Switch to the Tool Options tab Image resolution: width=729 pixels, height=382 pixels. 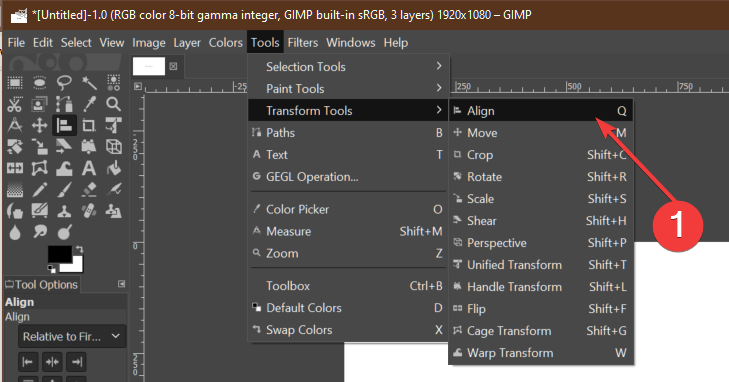(41, 284)
